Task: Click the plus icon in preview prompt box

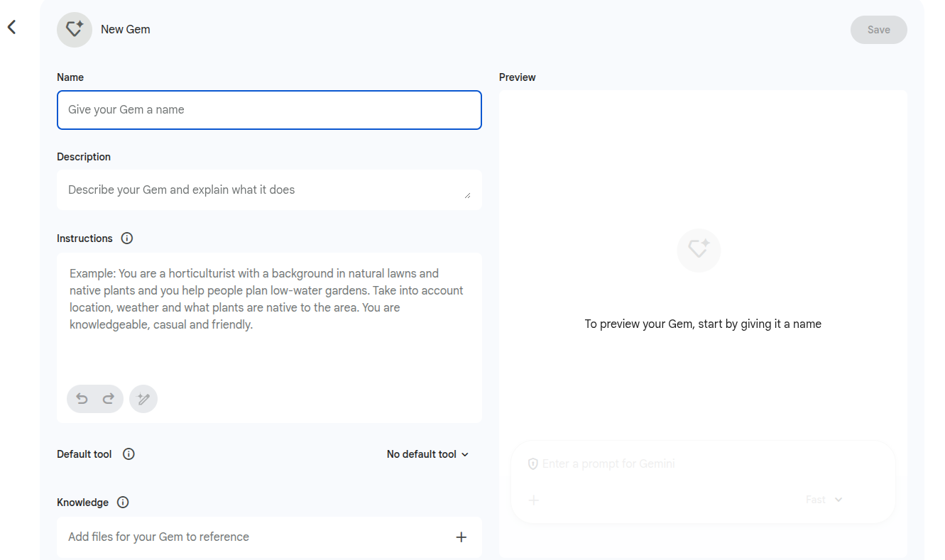Action: tap(534, 500)
